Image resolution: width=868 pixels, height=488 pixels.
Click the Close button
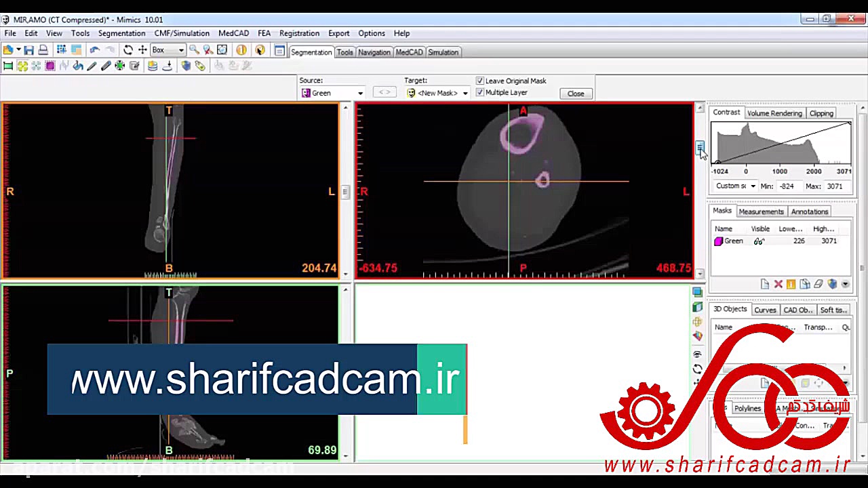[576, 94]
